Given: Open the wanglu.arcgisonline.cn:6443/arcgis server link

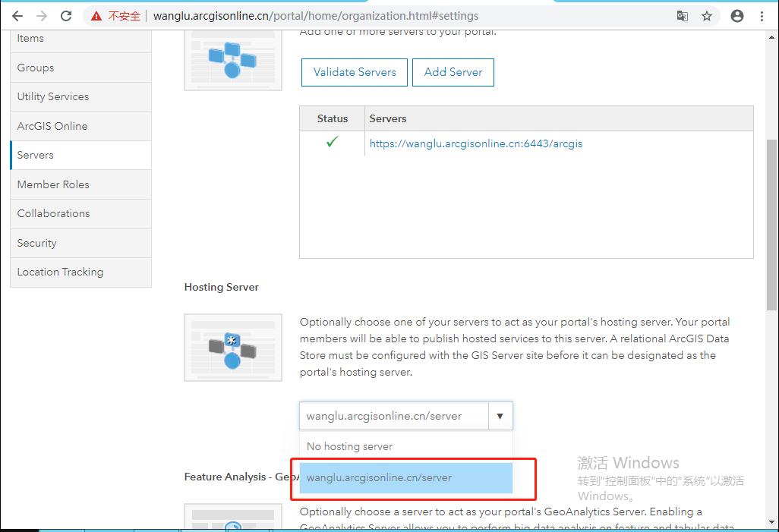Looking at the screenshot, I should point(476,143).
